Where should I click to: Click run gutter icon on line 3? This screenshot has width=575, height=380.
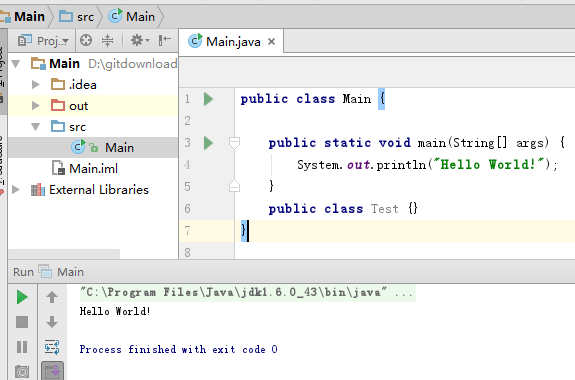point(208,143)
